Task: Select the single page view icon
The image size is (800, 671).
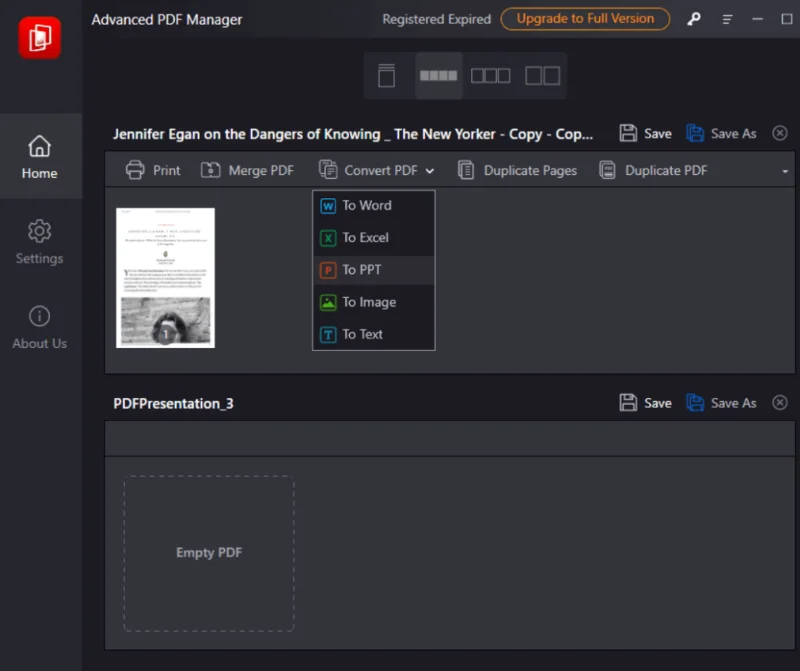Action: point(386,76)
